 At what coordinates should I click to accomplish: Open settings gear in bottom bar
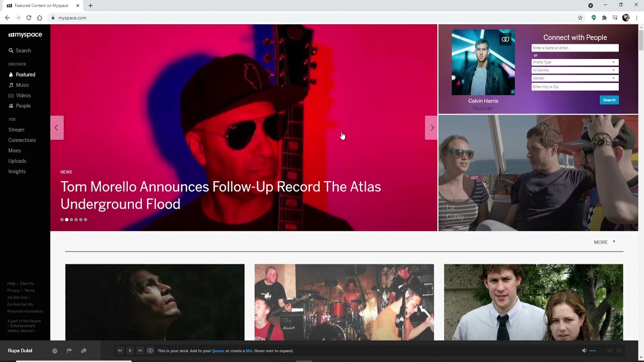tap(55, 351)
